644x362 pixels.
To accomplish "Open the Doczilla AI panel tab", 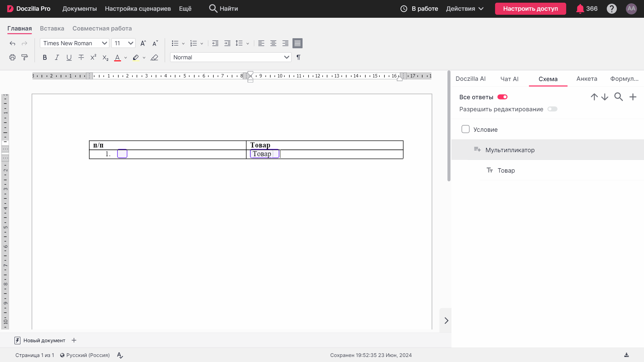I will click(470, 79).
